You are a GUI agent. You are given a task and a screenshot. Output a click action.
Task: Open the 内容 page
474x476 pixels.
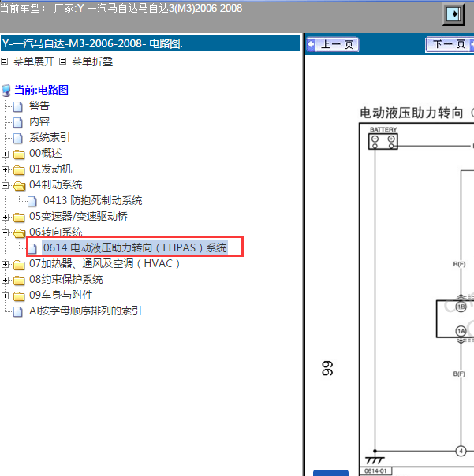(x=39, y=121)
